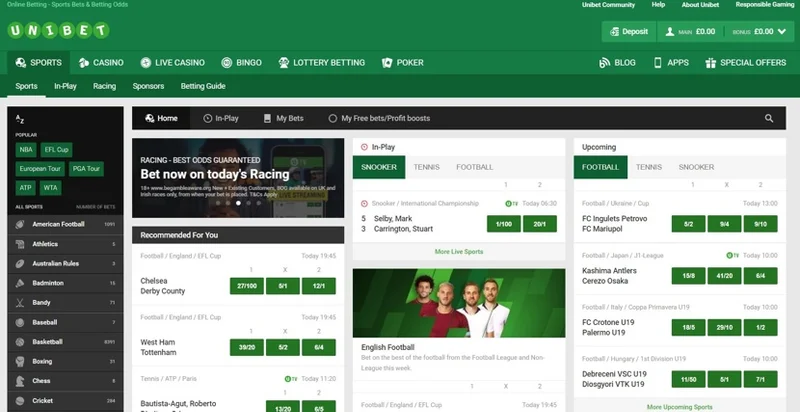Viewport: 800px width, 412px height.
Task: Bet on Chelsea at 27/100 odds
Action: coord(247,286)
